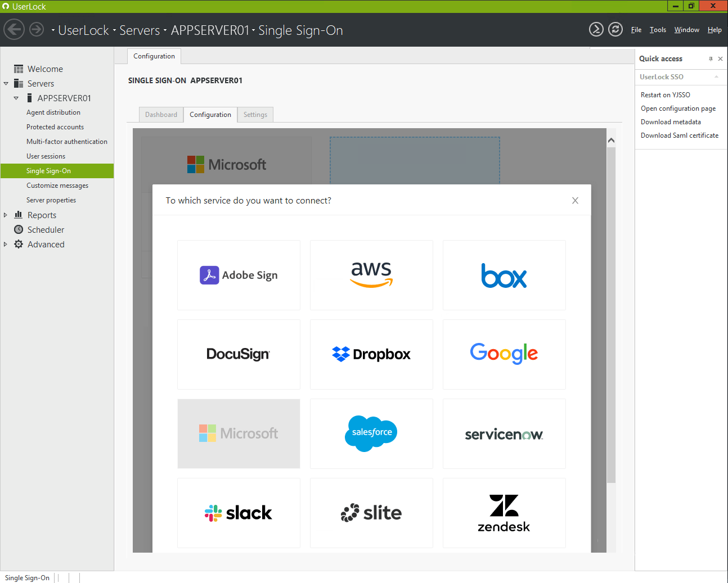Pick the Box service tile
The width and height of the screenshot is (728, 583).
tap(504, 275)
